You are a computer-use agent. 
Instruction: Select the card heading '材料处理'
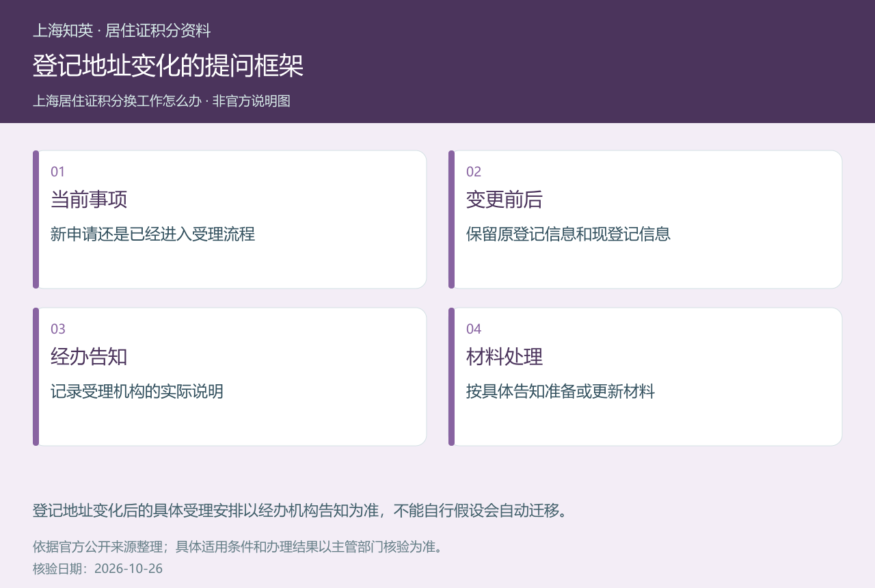[504, 357]
